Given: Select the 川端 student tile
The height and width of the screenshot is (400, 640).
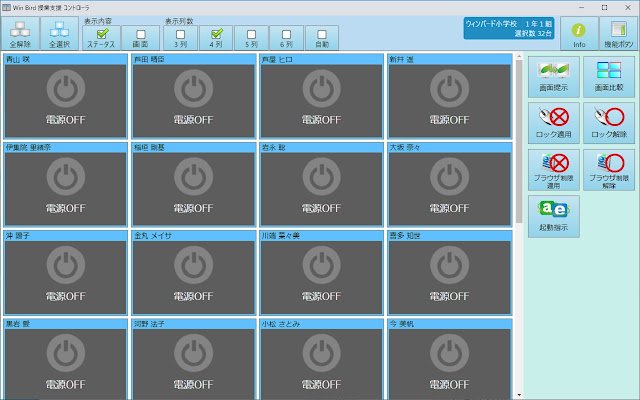Looking at the screenshot, I should tap(322, 273).
